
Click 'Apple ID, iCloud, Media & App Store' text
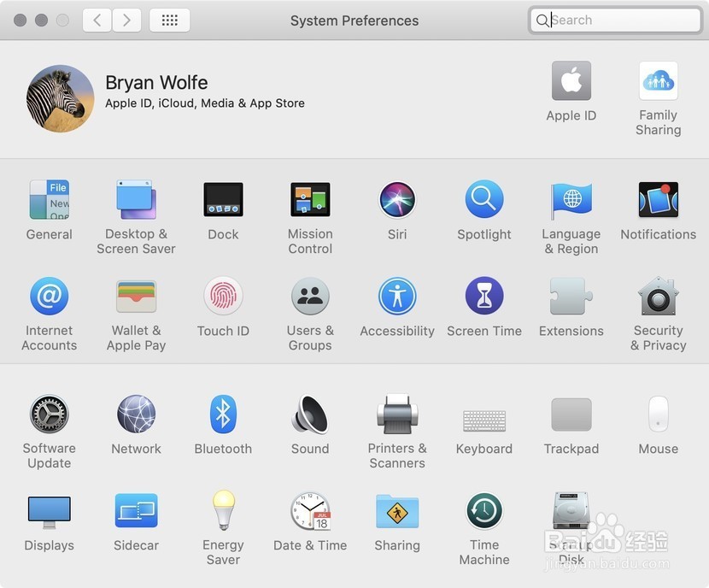(205, 103)
